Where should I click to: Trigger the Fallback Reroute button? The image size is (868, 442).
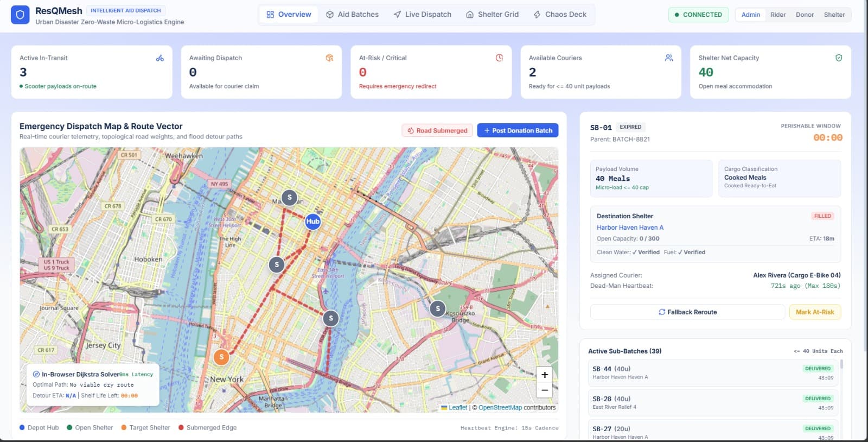pyautogui.click(x=687, y=312)
